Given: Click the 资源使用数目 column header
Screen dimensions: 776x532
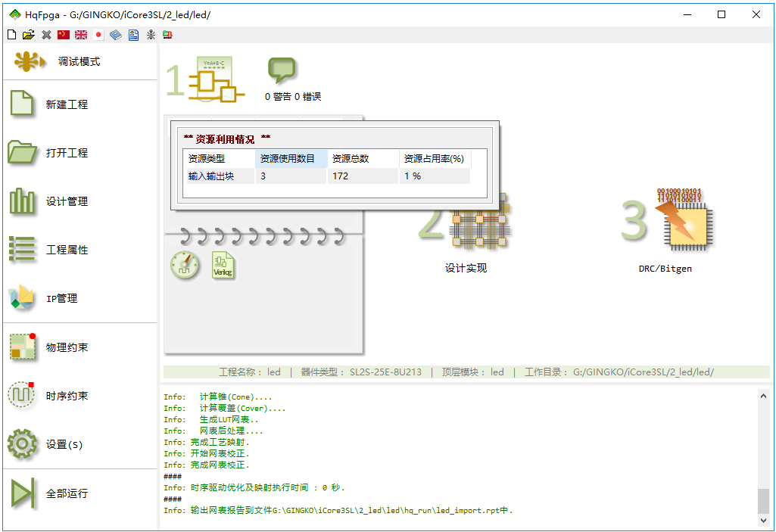Looking at the screenshot, I should 291,159.
